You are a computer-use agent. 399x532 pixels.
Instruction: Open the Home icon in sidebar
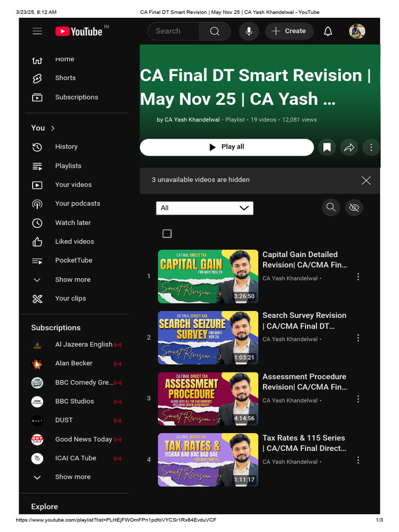pos(37,60)
